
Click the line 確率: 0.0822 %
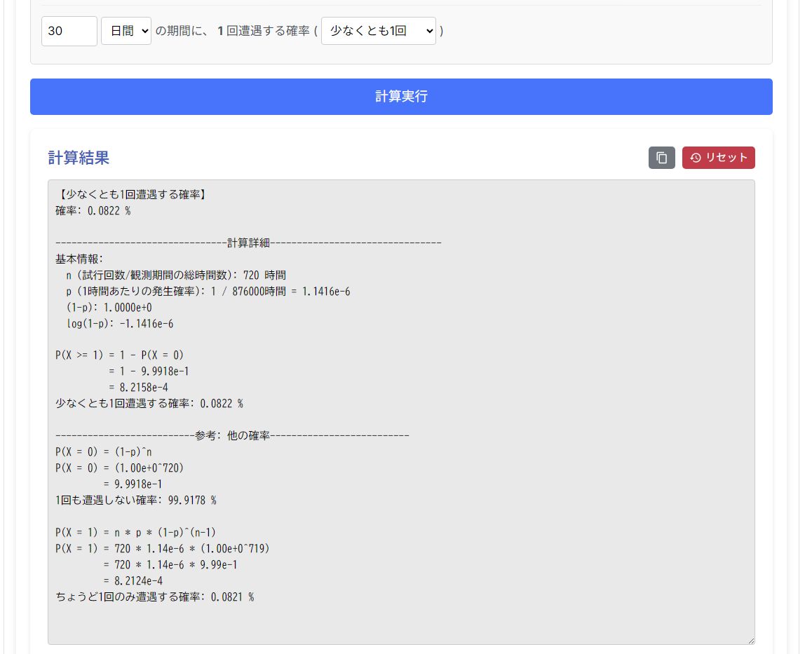[x=93, y=211]
